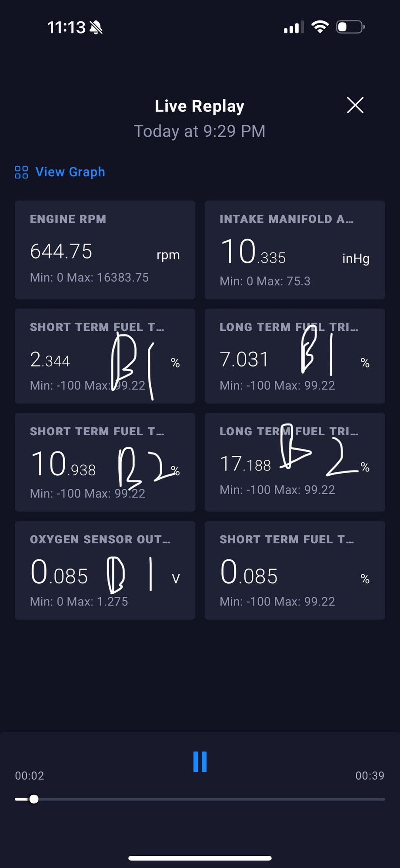Tap the cellular signal bars icon

coord(293,28)
